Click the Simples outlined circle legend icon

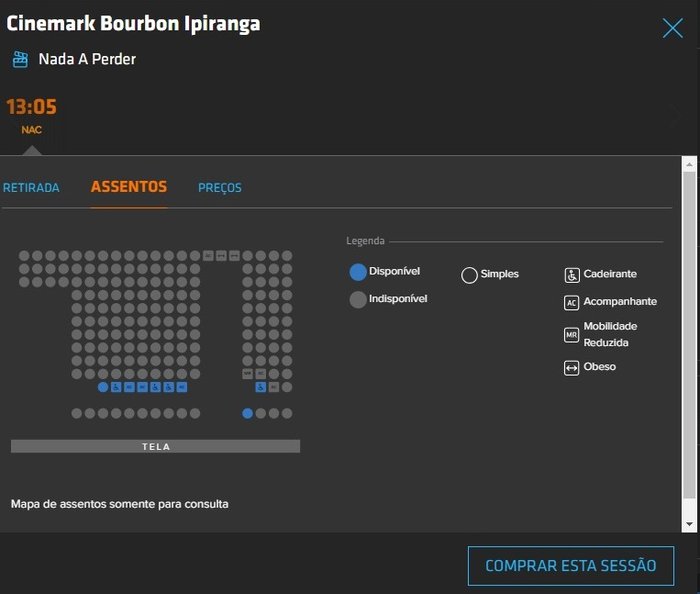pos(469,275)
